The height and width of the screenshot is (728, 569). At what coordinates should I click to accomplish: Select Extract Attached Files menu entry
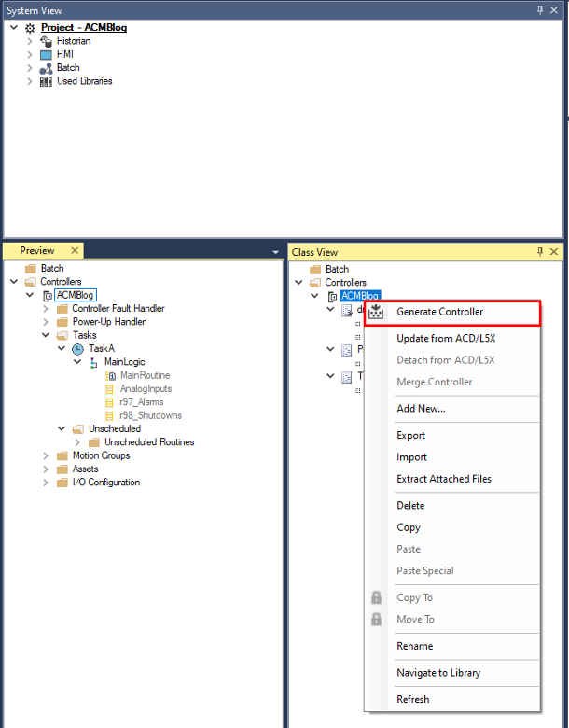tap(443, 479)
